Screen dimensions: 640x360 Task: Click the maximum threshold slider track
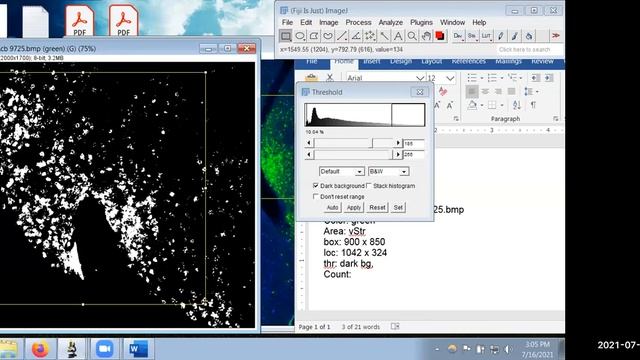(353, 155)
